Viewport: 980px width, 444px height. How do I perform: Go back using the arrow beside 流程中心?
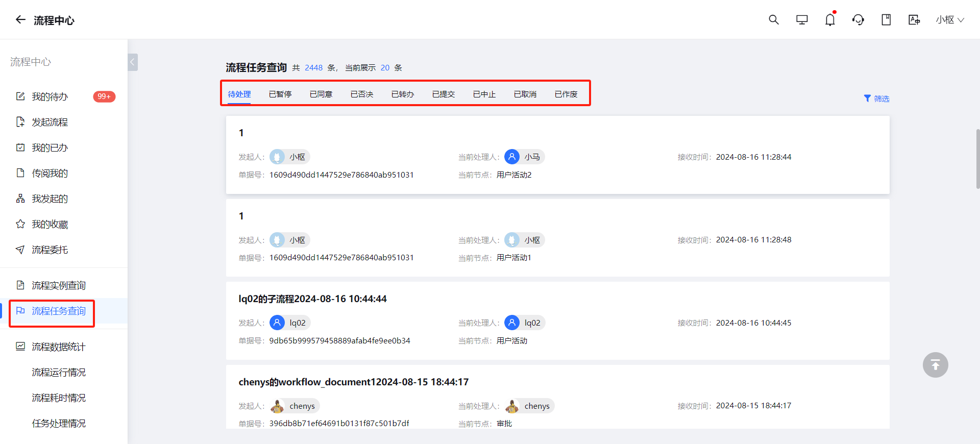tap(20, 20)
